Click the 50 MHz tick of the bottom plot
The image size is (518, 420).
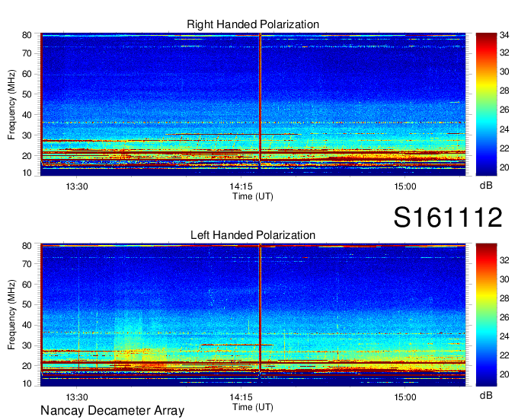coord(27,304)
